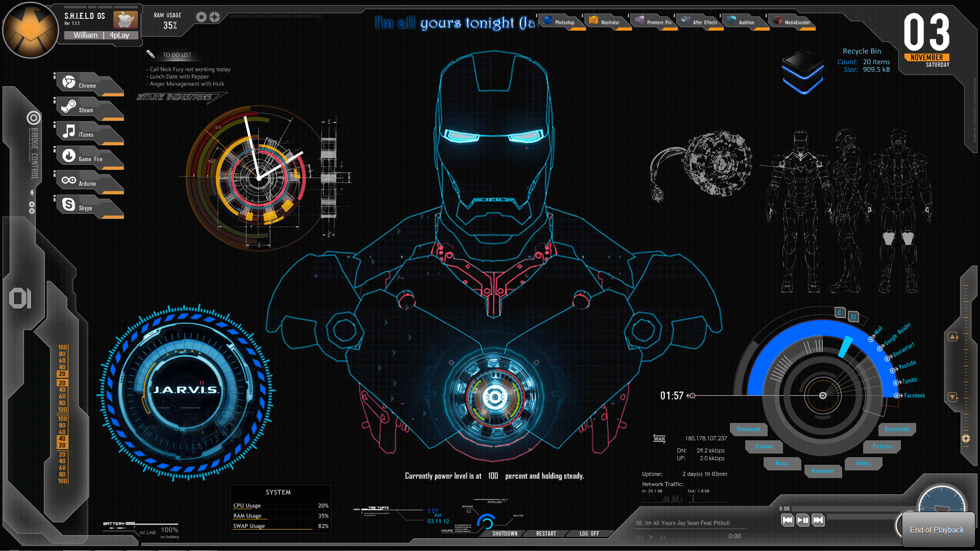980x551 pixels.
Task: Open the Documents folder shortcut
Action: coord(897,429)
